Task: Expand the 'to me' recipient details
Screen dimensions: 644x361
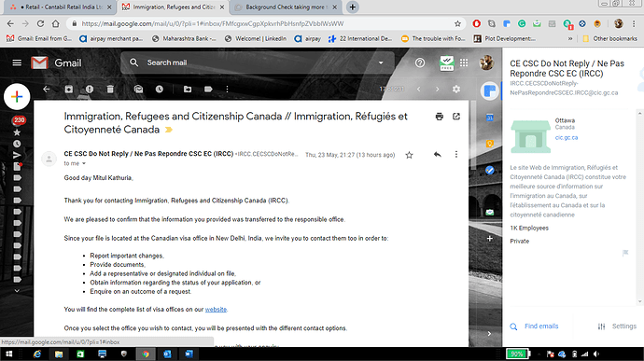Action: pos(84,163)
